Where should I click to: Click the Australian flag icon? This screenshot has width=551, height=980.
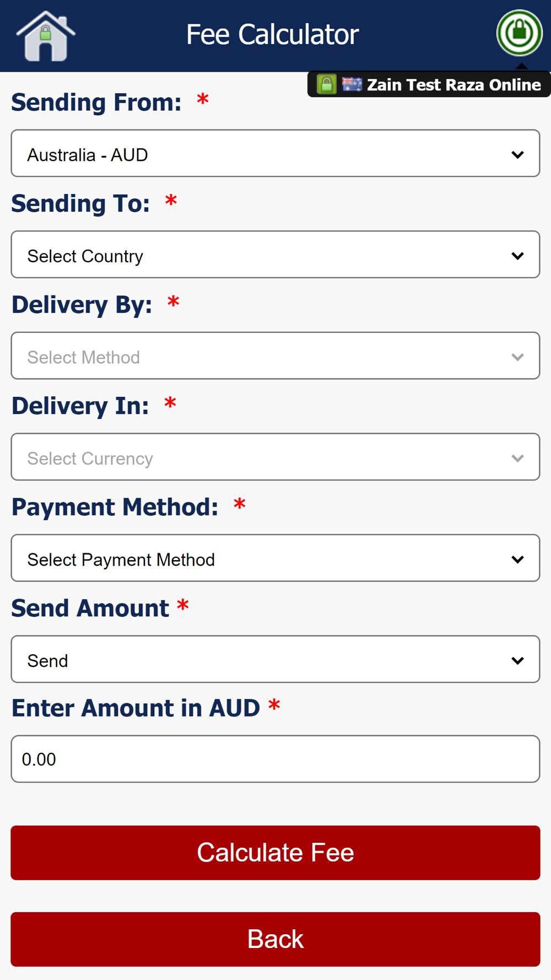[352, 84]
